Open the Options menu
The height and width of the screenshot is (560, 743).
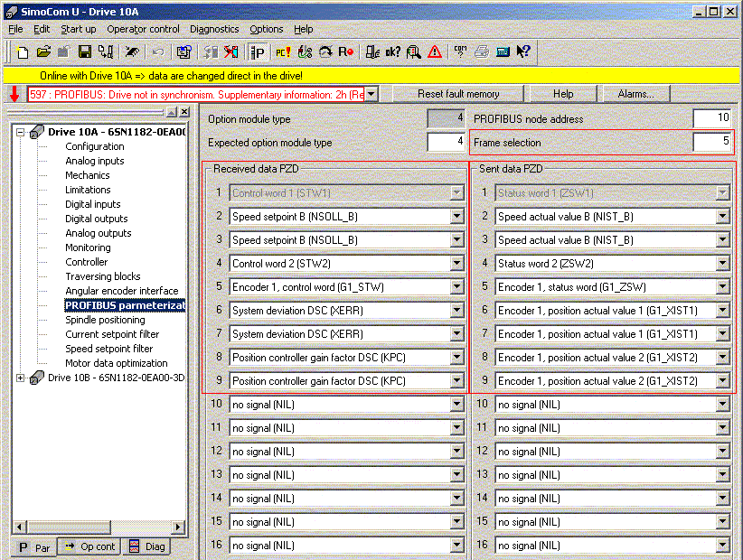[x=267, y=29]
